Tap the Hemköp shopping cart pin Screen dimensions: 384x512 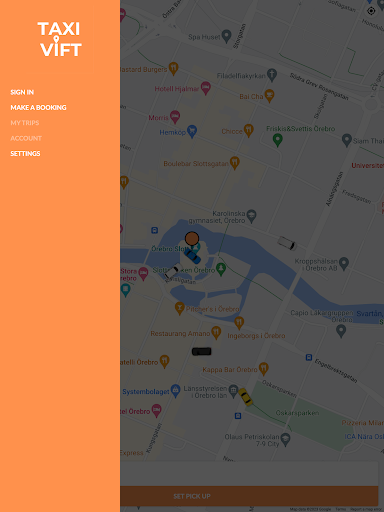(x=192, y=131)
